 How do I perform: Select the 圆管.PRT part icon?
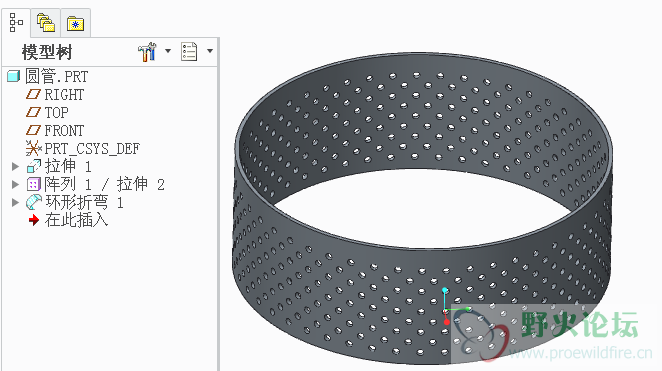[14, 76]
